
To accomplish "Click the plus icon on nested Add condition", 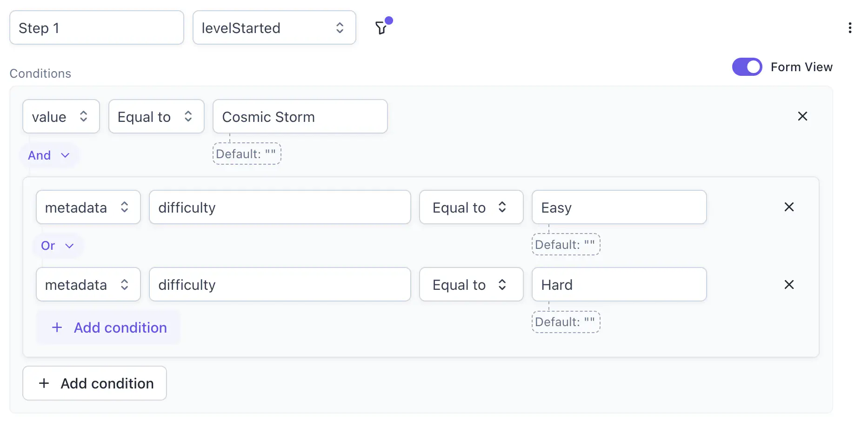I will coord(57,328).
